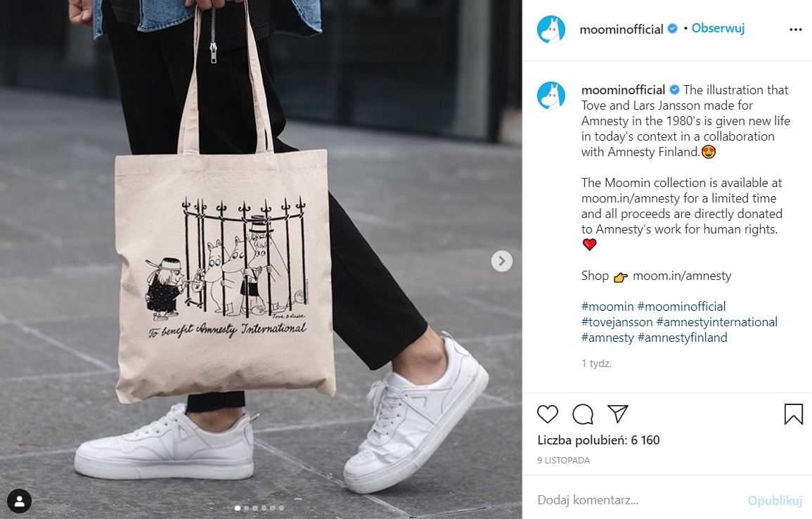Viewport: 812px width, 519px height.
Task: Go to next photo with arrow
Action: 502,260
